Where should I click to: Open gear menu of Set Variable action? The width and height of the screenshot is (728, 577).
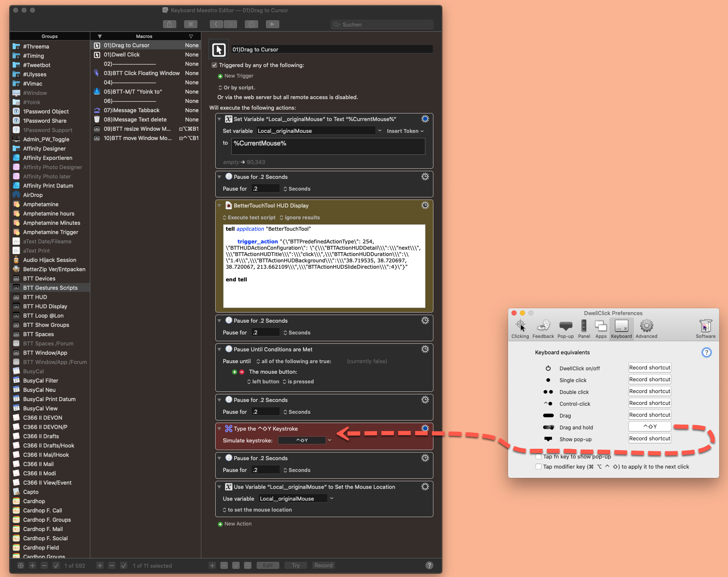pos(425,119)
